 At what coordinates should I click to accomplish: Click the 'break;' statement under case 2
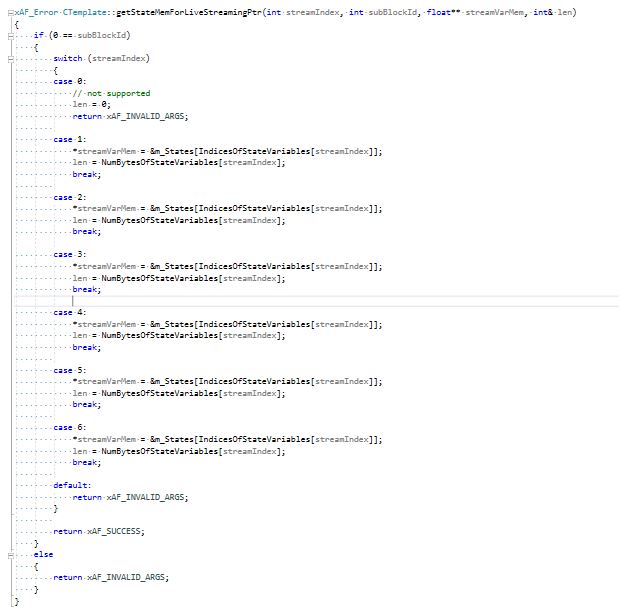[87, 232]
